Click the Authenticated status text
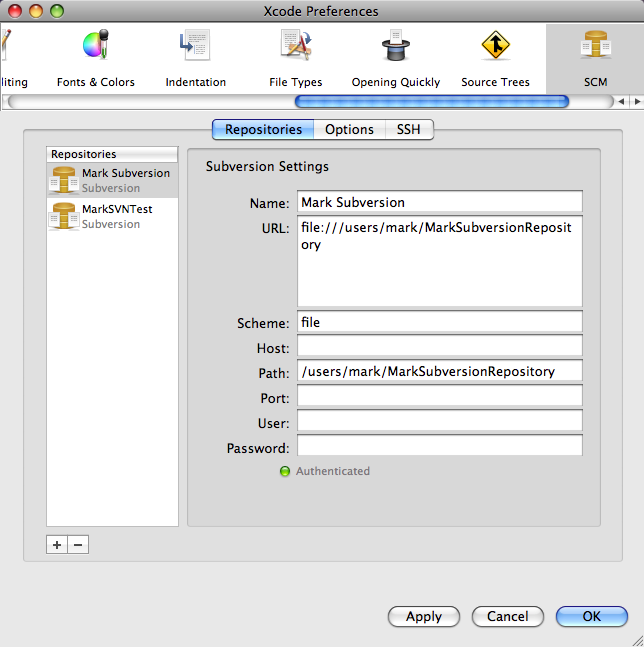The image size is (644, 647). click(333, 471)
